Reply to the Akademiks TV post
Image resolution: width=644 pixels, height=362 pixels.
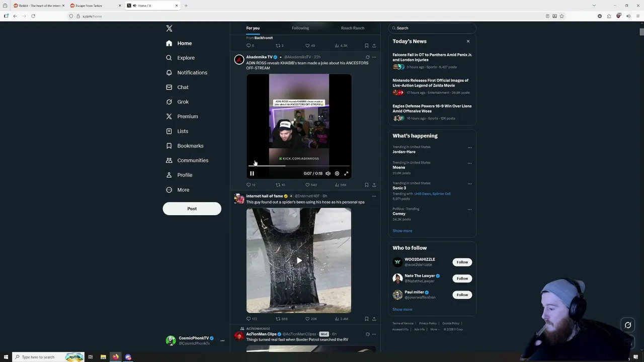[251, 185]
